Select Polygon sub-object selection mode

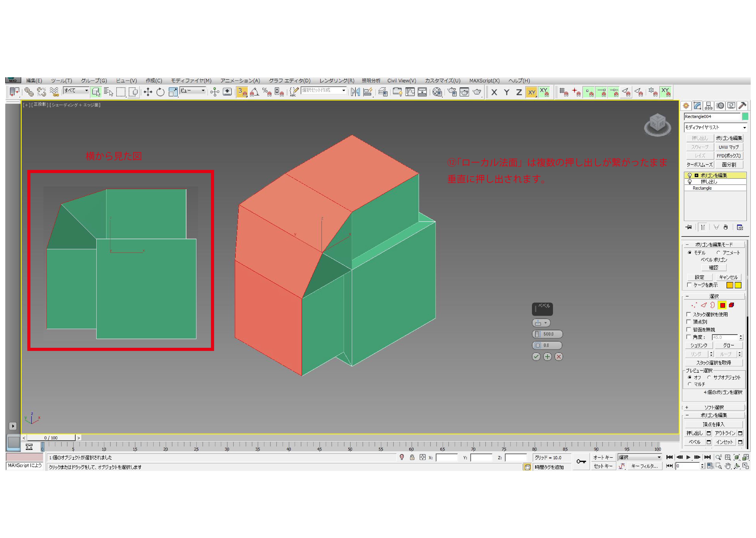click(722, 305)
